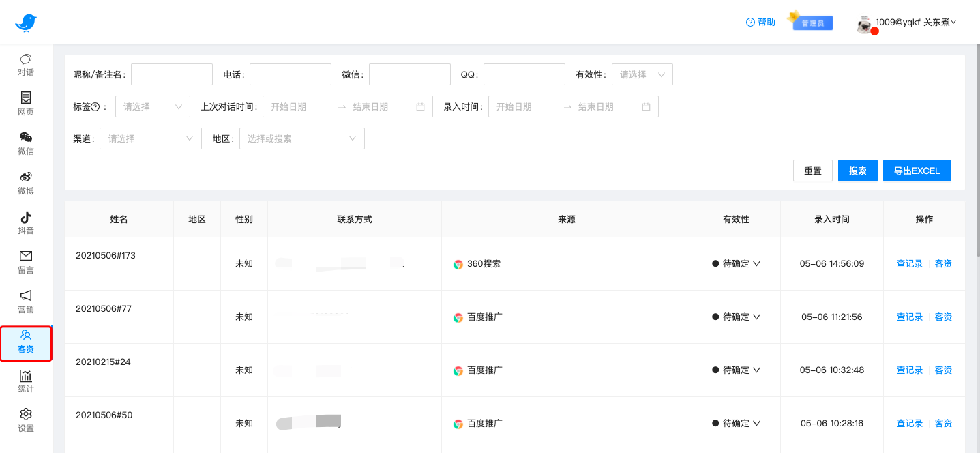Image resolution: width=980 pixels, height=453 pixels.
Task: Export the table via 导出EXCEL
Action: [917, 170]
